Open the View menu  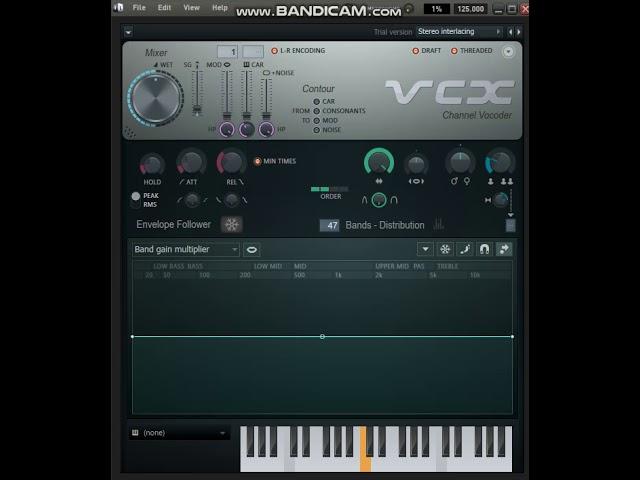191,8
